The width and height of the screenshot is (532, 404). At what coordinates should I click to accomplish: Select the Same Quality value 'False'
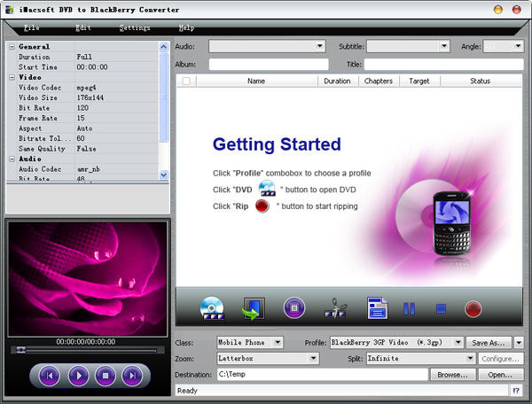86,149
